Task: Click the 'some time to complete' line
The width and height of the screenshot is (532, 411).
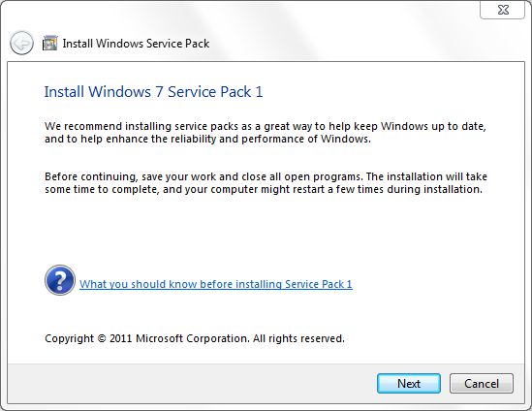Action: tap(264, 189)
